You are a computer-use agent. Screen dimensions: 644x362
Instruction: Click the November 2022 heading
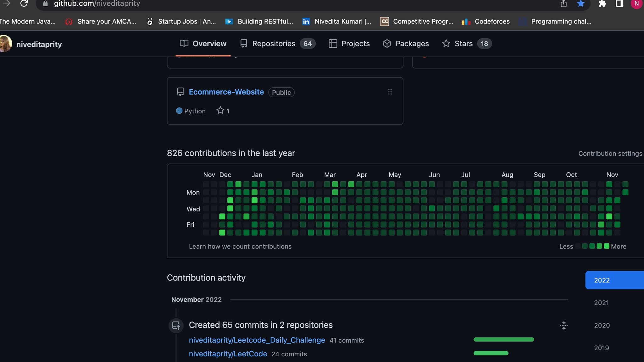[x=196, y=299]
